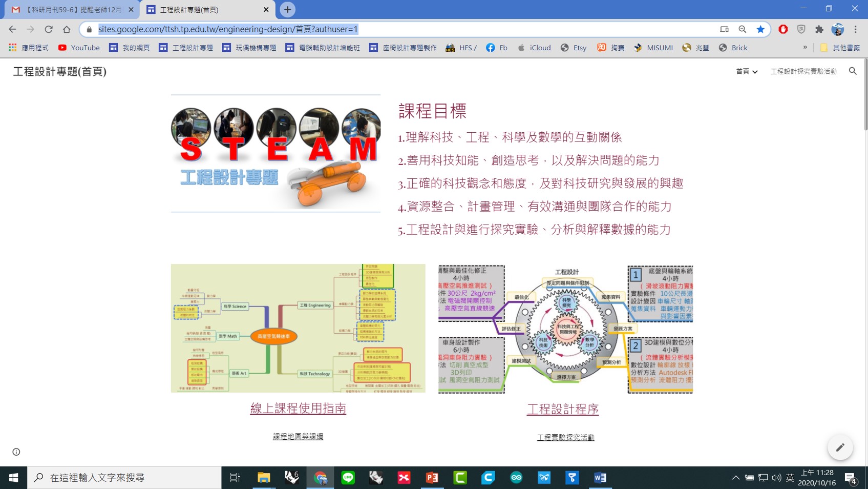Show hidden system tray icons
Viewport: 868px width, 489px height.
click(x=735, y=477)
